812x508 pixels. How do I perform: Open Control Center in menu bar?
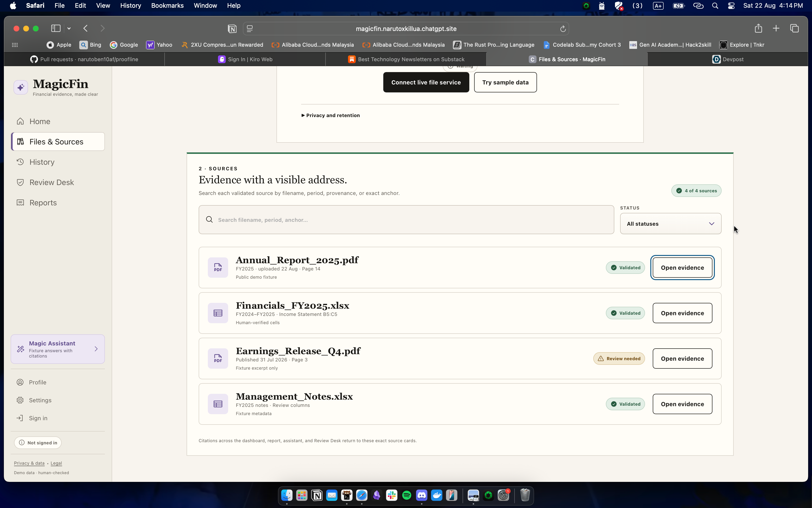pos(731,6)
